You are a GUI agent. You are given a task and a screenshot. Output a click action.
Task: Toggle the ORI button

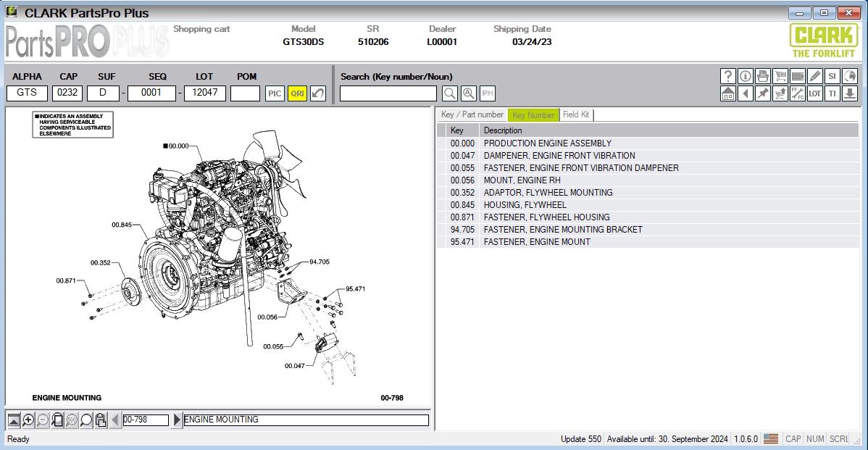(296, 93)
